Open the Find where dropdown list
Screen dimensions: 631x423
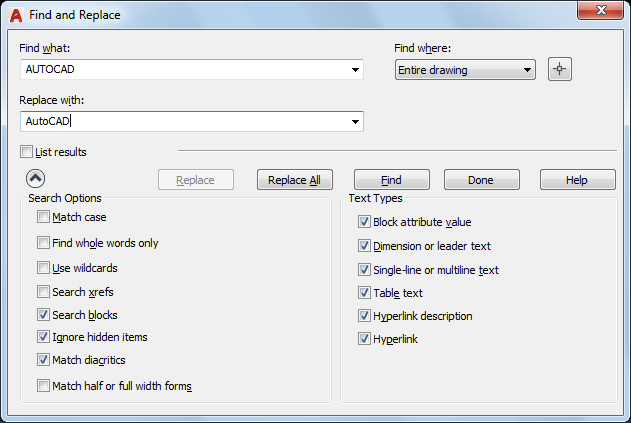pyautogui.click(x=465, y=70)
